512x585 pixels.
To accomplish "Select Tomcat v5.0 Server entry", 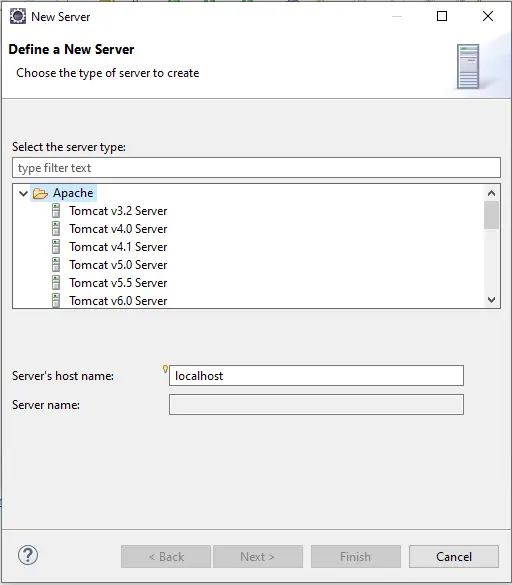I will 118,265.
